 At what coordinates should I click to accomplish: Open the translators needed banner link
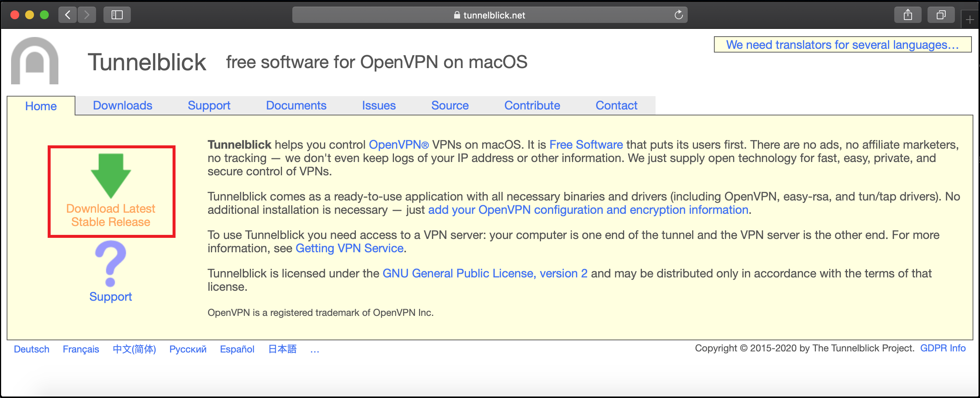click(x=842, y=44)
